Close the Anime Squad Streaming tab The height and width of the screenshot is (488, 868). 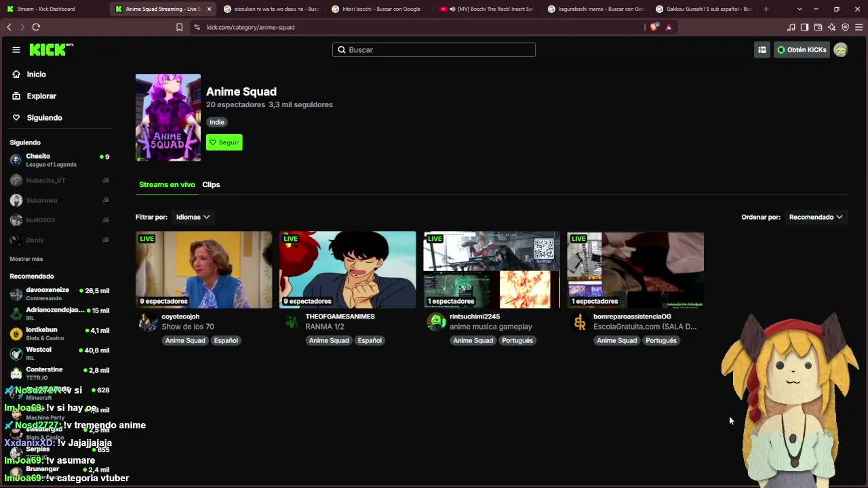(209, 9)
